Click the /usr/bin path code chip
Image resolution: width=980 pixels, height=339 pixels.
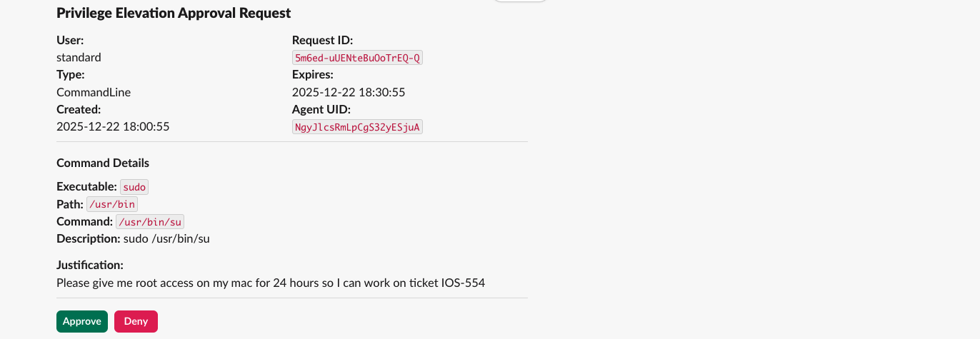[x=112, y=205]
